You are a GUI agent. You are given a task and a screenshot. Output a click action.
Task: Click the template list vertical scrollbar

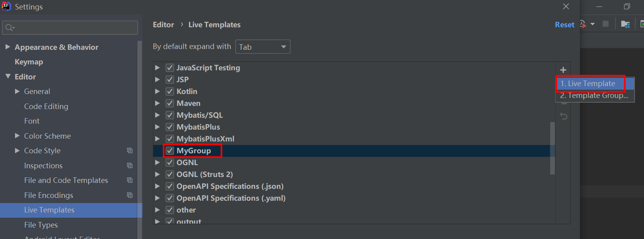tap(552, 148)
